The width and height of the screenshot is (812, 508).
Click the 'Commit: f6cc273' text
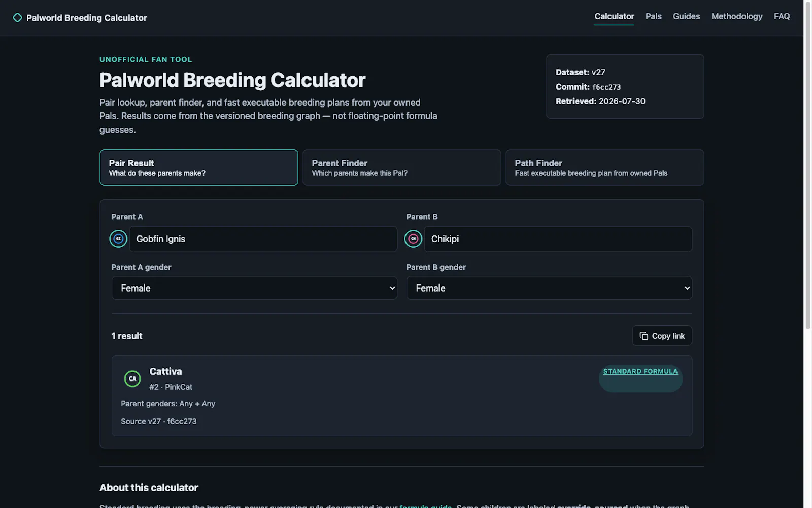pos(588,87)
